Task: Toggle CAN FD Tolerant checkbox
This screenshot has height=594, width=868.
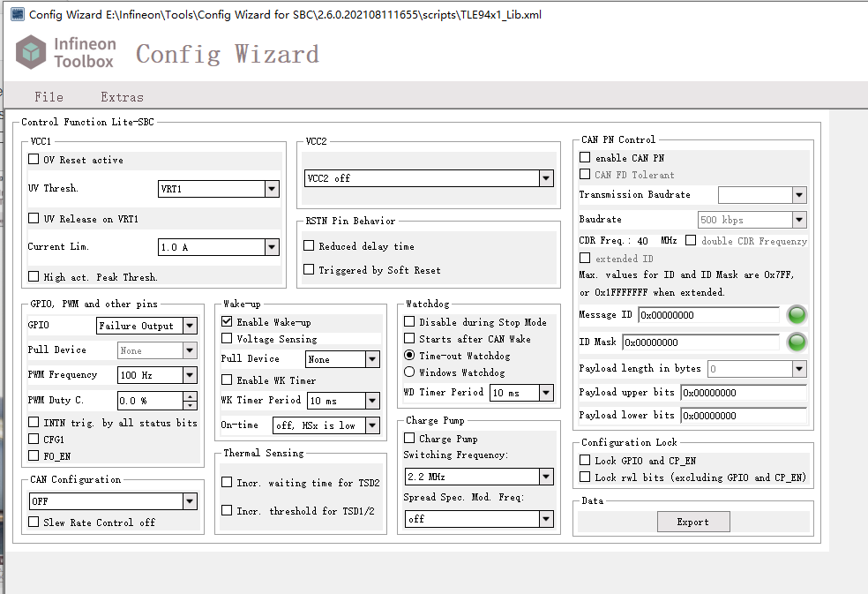Action: (585, 174)
